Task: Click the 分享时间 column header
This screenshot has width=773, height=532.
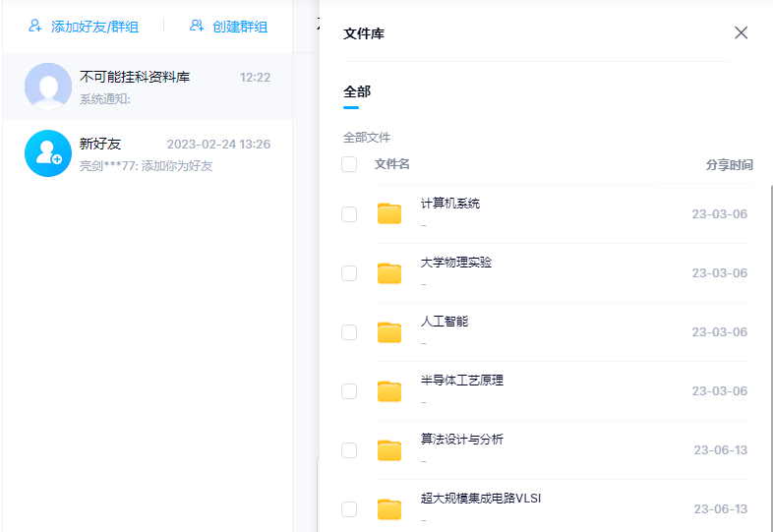Action: click(729, 164)
